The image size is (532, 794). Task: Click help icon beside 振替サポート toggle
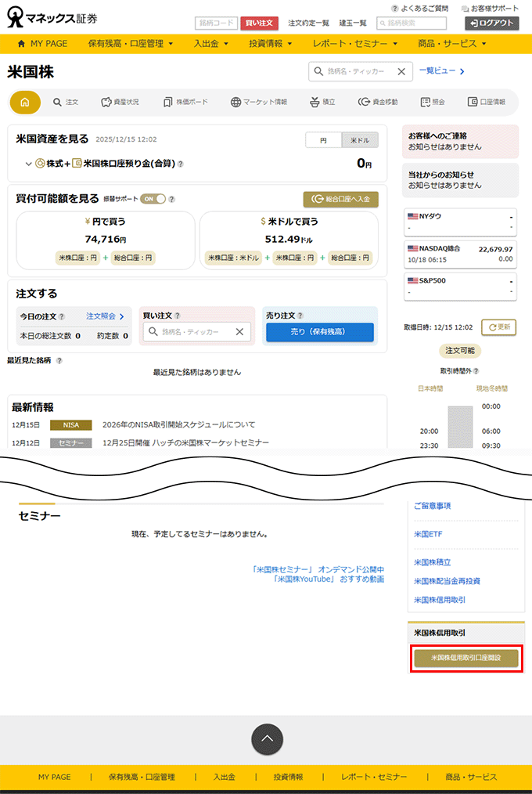[x=172, y=200]
